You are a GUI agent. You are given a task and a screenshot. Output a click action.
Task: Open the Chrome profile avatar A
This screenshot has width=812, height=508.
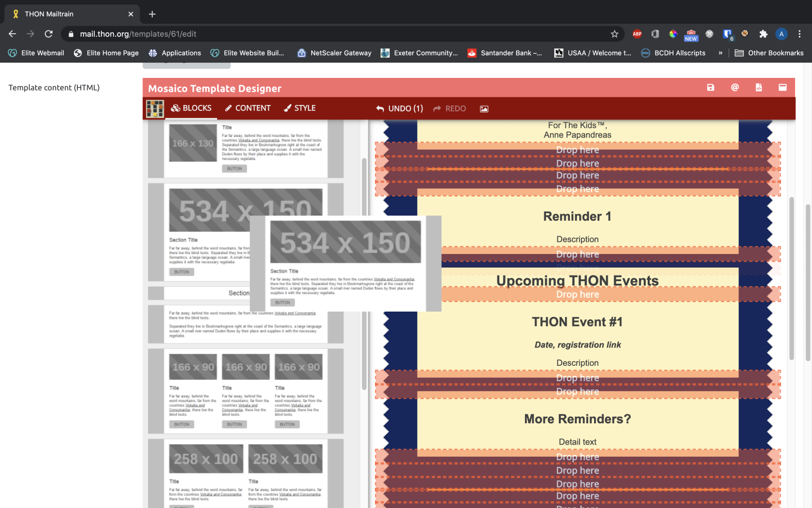coord(781,34)
